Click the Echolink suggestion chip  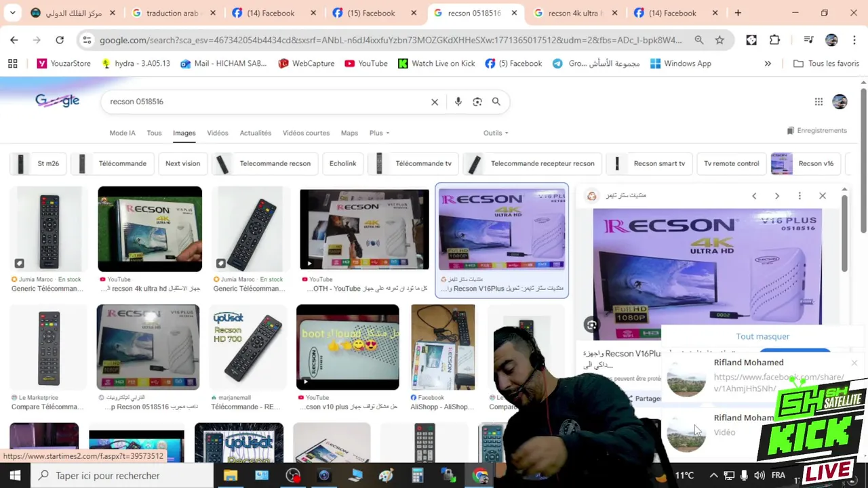tap(342, 163)
